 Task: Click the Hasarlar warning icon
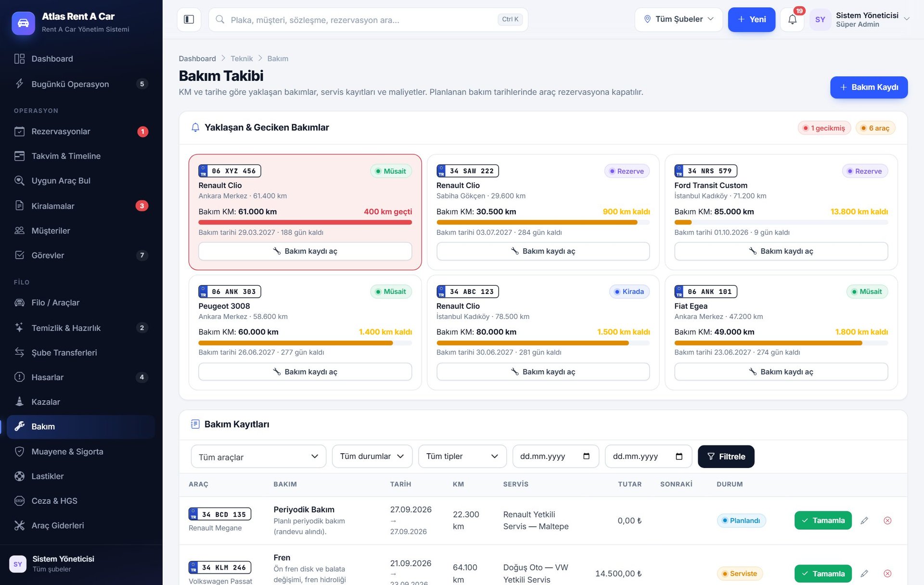(19, 377)
